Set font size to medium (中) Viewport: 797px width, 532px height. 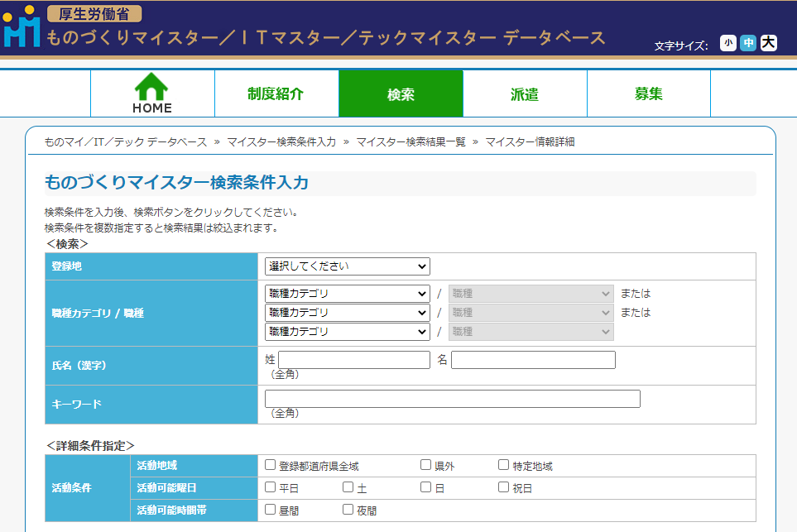(748, 43)
